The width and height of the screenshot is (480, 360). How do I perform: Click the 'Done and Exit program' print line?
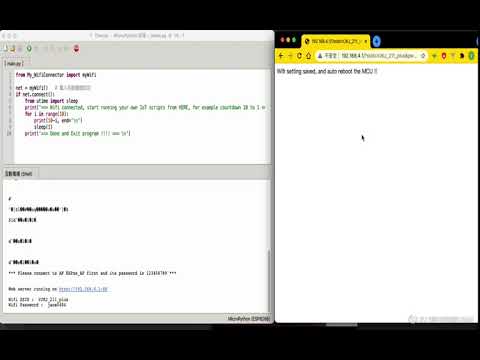pyautogui.click(x=77, y=133)
